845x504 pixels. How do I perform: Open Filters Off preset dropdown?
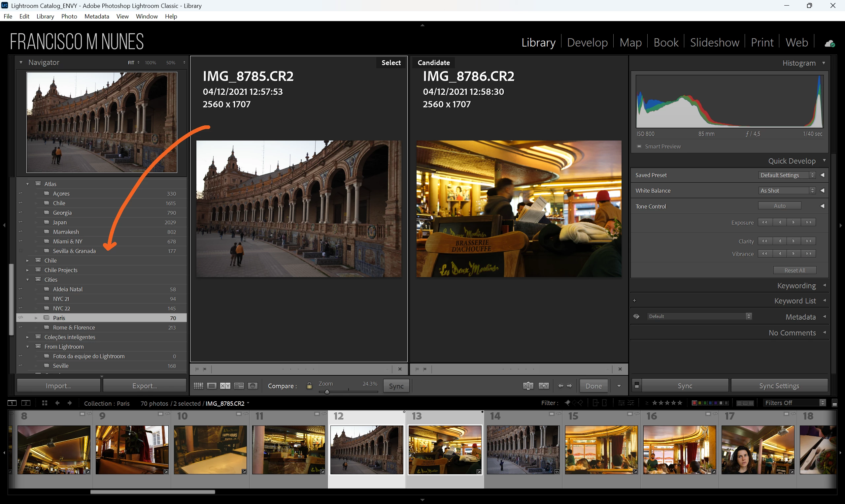pyautogui.click(x=794, y=403)
